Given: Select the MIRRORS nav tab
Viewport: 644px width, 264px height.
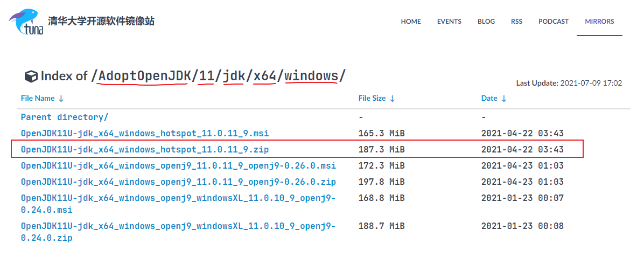Looking at the screenshot, I should 600,22.
